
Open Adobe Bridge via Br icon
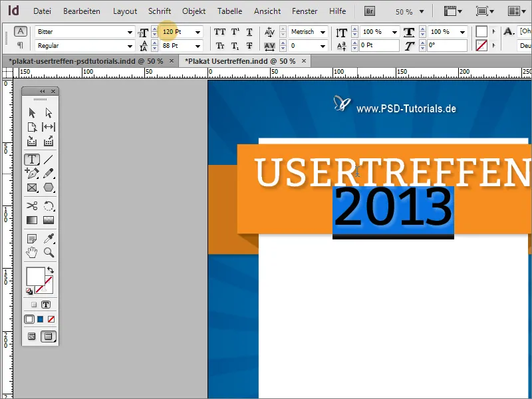(x=370, y=11)
